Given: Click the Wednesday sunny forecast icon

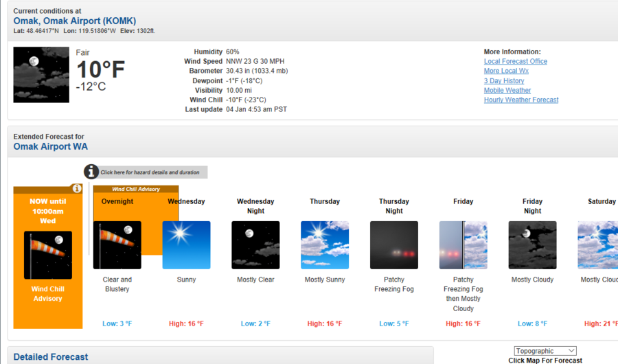Looking at the screenshot, I should pos(186,244).
